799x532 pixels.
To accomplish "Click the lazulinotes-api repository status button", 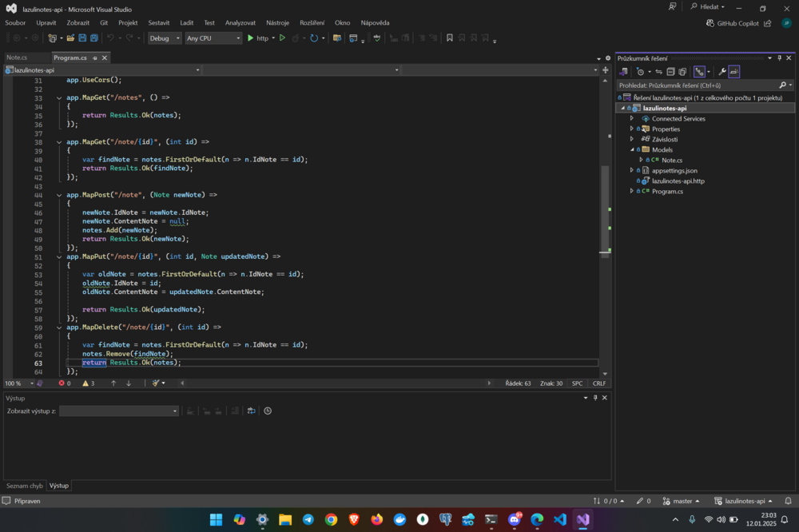I will pyautogui.click(x=743, y=501).
